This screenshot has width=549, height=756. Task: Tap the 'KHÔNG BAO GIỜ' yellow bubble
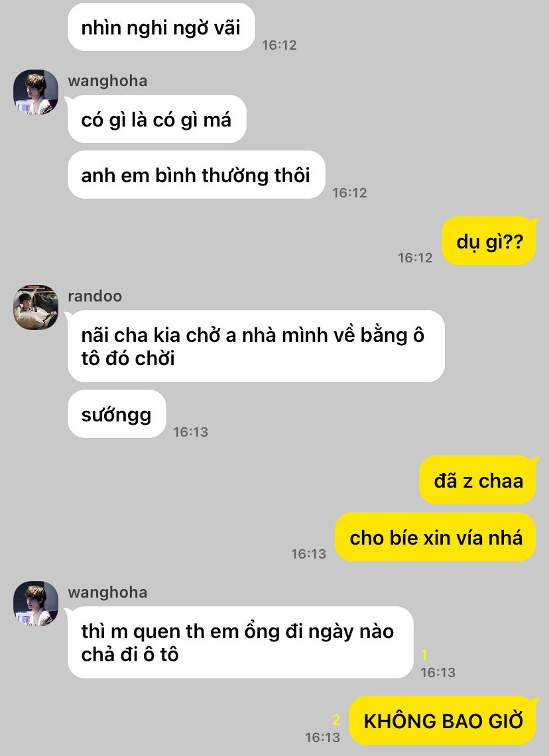(x=443, y=721)
